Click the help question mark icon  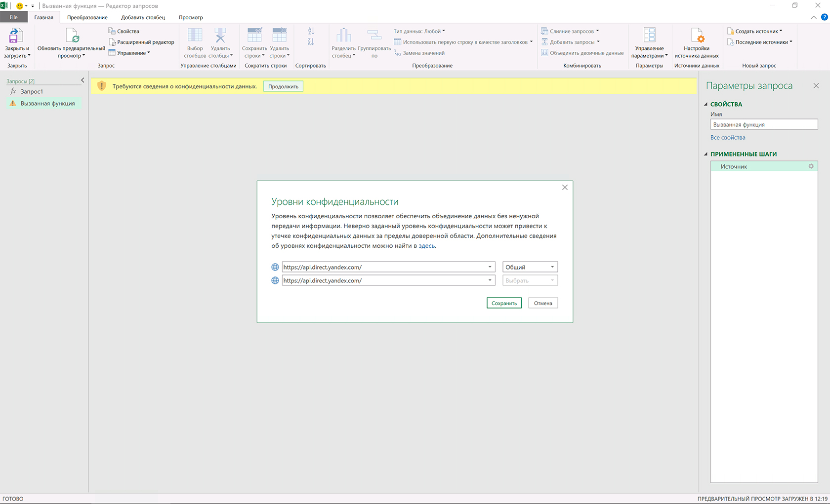pyautogui.click(x=824, y=17)
